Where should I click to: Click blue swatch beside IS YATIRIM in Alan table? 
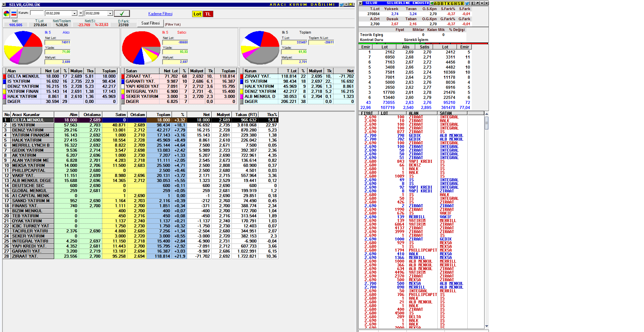click(x=4, y=81)
